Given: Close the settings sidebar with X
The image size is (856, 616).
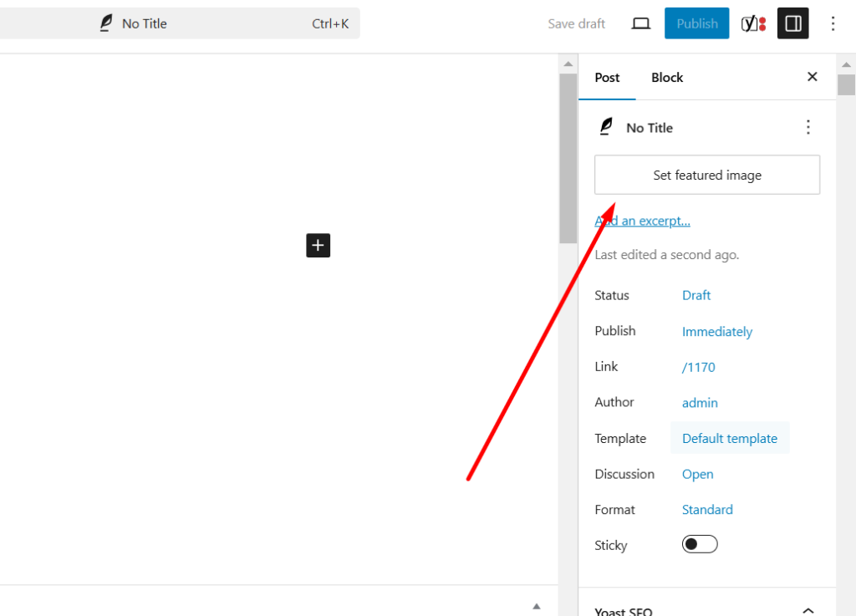Looking at the screenshot, I should 812,77.
